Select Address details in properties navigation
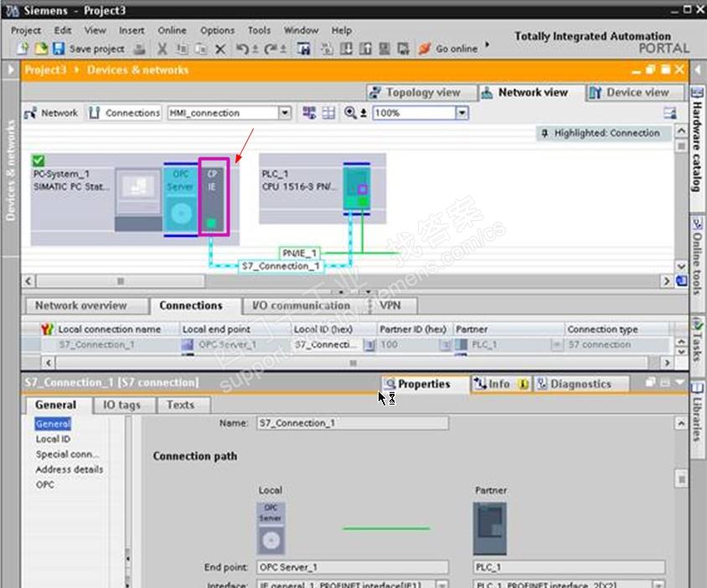This screenshot has height=588, width=707. [70, 469]
